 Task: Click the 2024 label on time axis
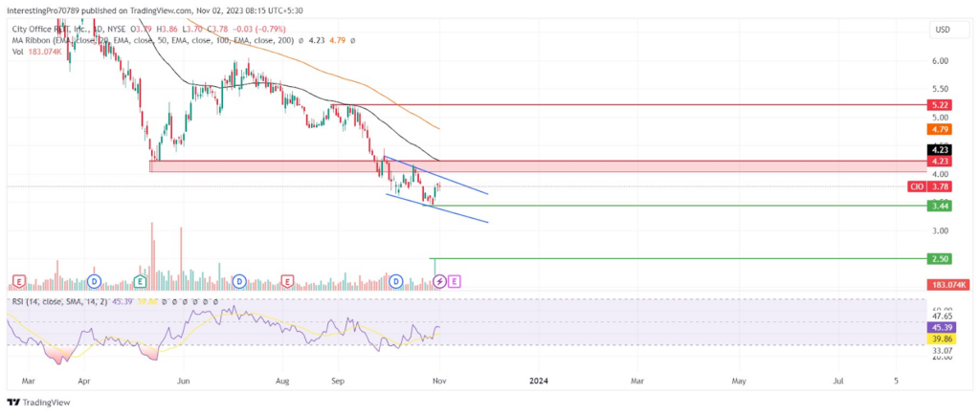pyautogui.click(x=538, y=380)
